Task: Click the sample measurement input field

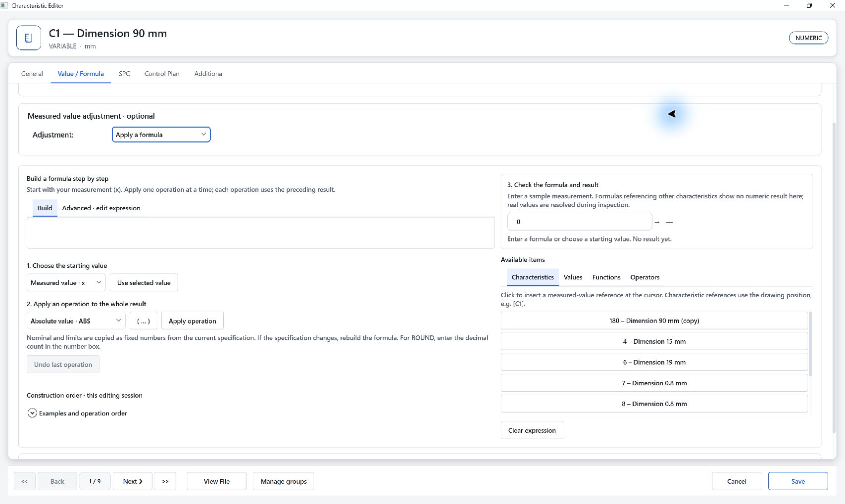Action: 580,222
